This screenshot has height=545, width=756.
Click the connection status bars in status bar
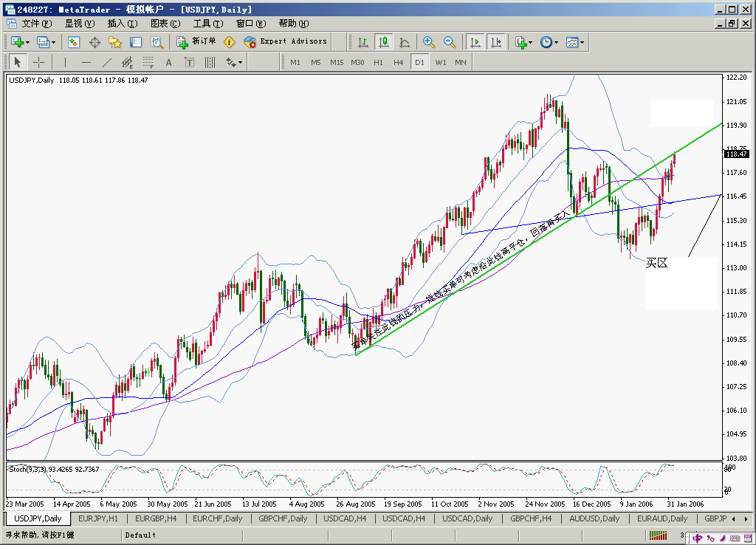click(659, 535)
